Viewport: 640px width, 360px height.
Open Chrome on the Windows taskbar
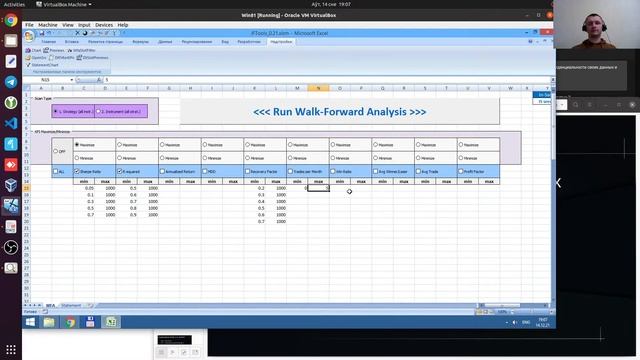tap(70, 322)
